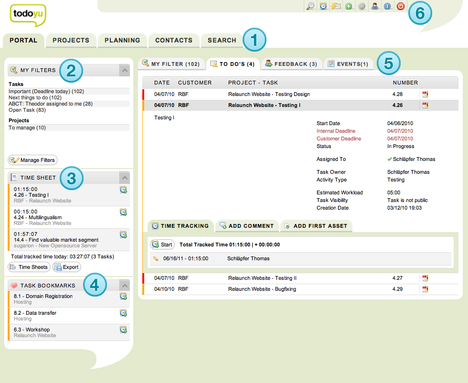Open timesheet entry 4.24 - Multilingualism
Screen dimensions: 468x383
tap(38, 217)
